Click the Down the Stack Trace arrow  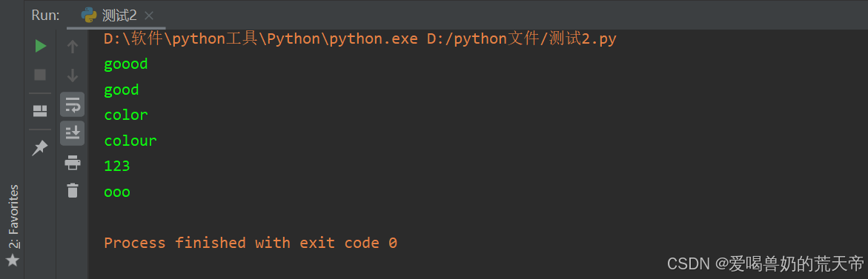(x=73, y=75)
